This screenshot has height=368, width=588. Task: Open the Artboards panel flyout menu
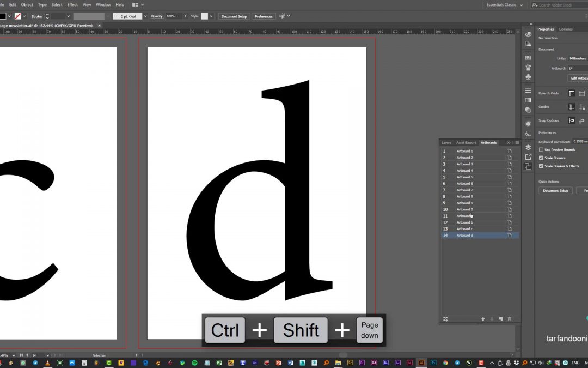coord(517,143)
